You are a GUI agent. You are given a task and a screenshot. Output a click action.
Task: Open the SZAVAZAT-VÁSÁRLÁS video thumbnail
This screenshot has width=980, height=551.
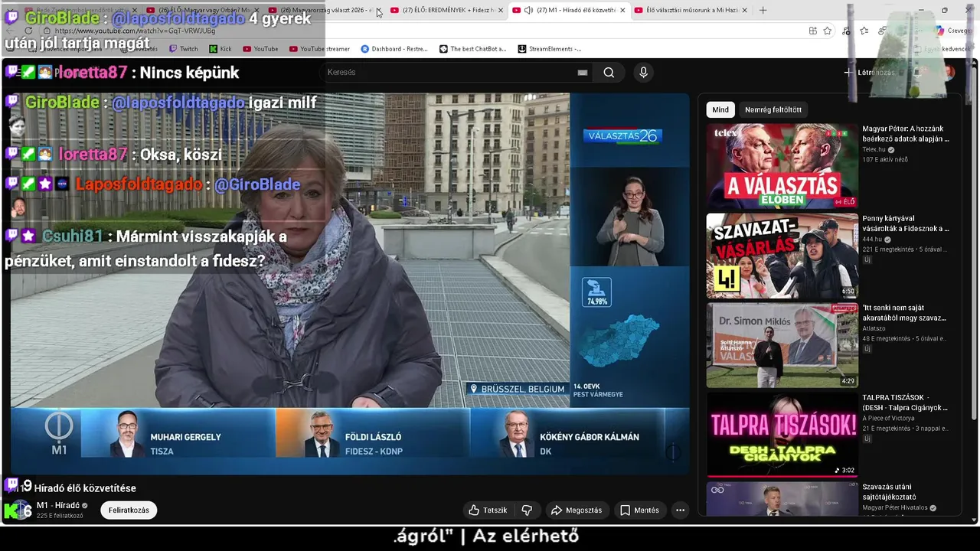pos(782,256)
